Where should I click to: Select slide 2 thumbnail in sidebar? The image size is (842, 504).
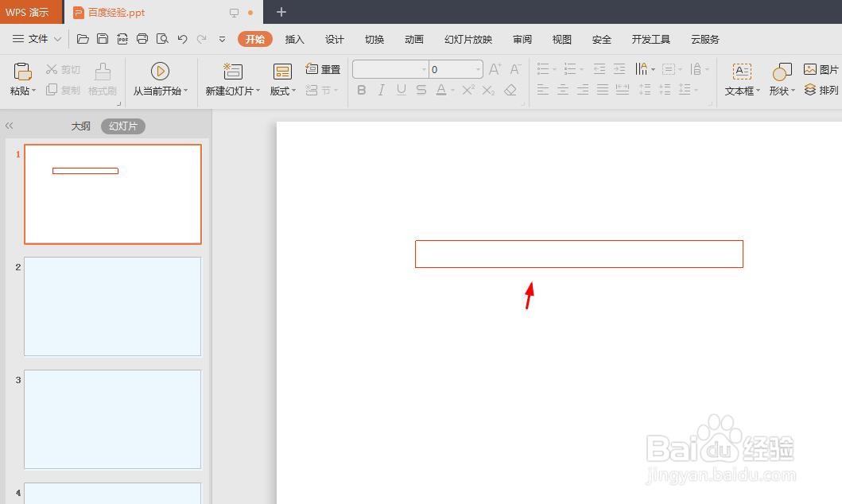pyautogui.click(x=112, y=306)
